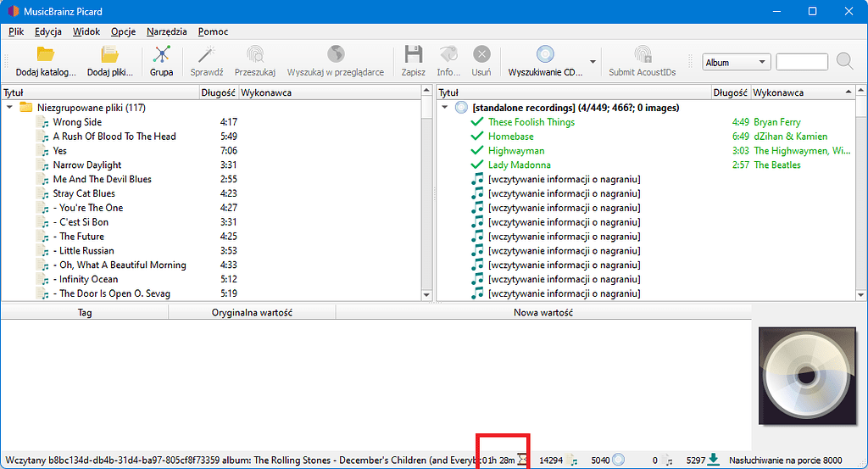Open the Album search type combo box

[737, 63]
